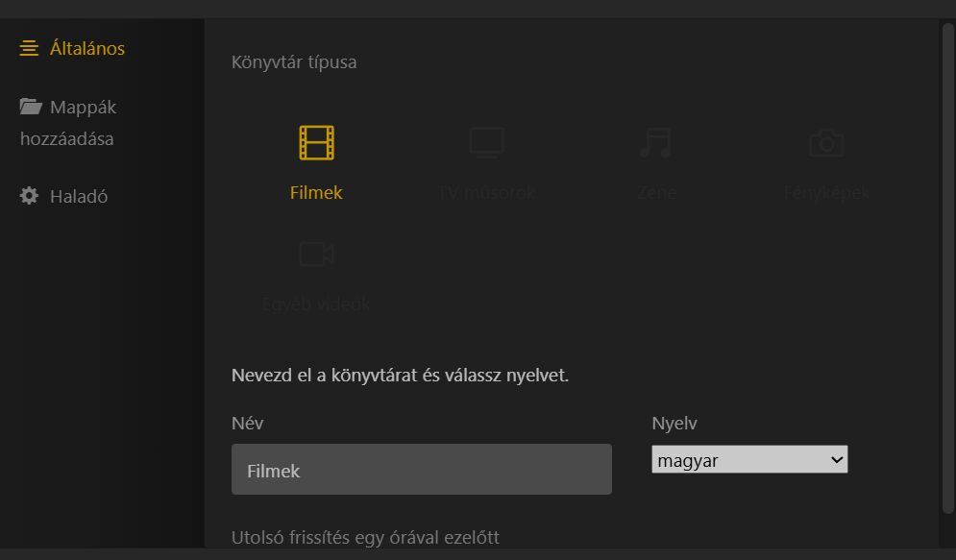Select the yellow film strip icon
956x560 pixels.
[x=316, y=142]
